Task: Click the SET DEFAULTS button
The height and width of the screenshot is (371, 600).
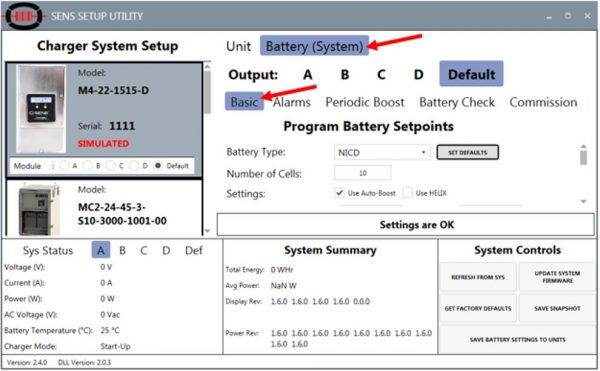Action: coord(467,152)
